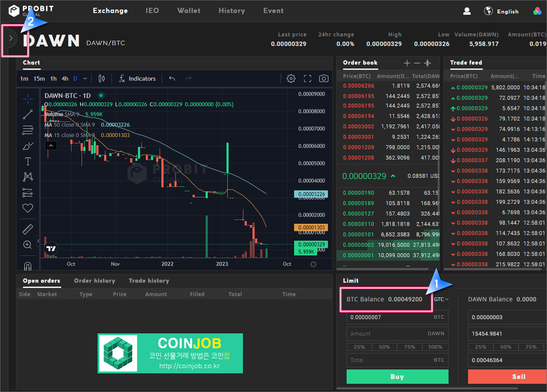Screen dimensions: 547x392
Task: Click order book bid price 0.00000190
Action: click(x=358, y=193)
